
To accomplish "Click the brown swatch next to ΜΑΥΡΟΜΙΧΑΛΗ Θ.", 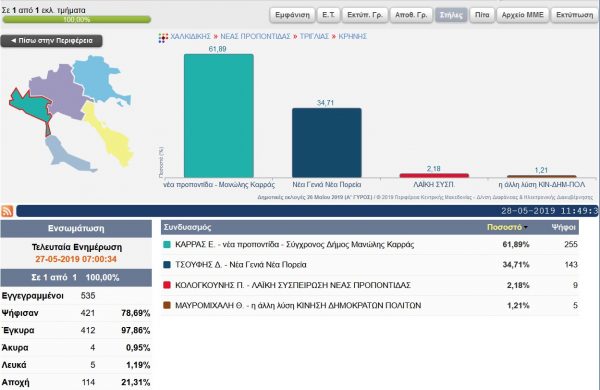I will point(166,305).
